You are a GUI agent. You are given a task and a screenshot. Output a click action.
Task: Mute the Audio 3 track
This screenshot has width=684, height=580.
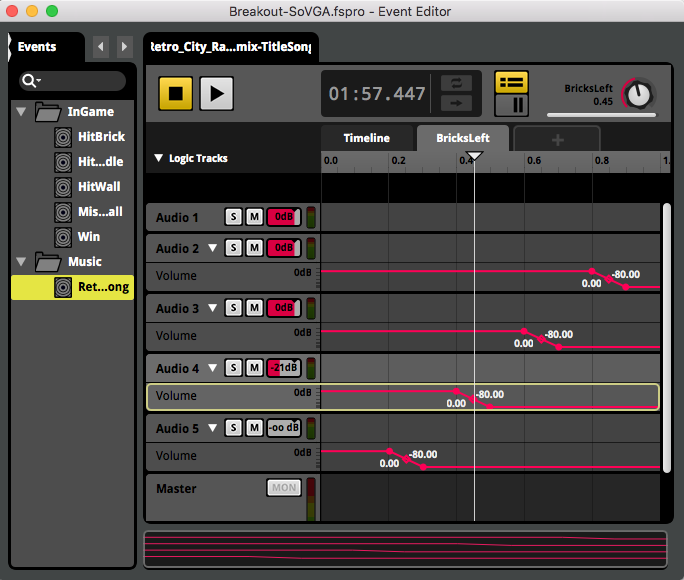click(x=254, y=308)
